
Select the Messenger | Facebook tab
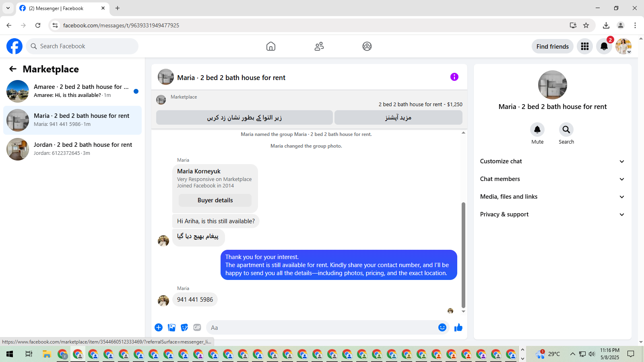tap(62, 8)
